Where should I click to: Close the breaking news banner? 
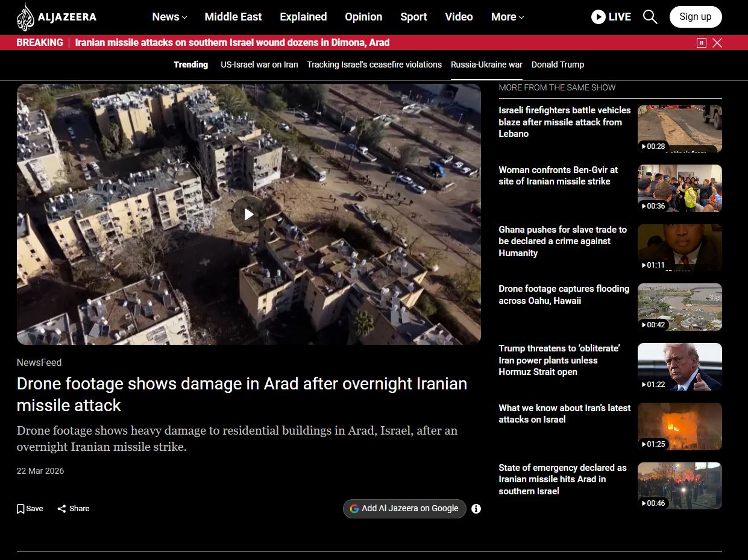point(717,43)
